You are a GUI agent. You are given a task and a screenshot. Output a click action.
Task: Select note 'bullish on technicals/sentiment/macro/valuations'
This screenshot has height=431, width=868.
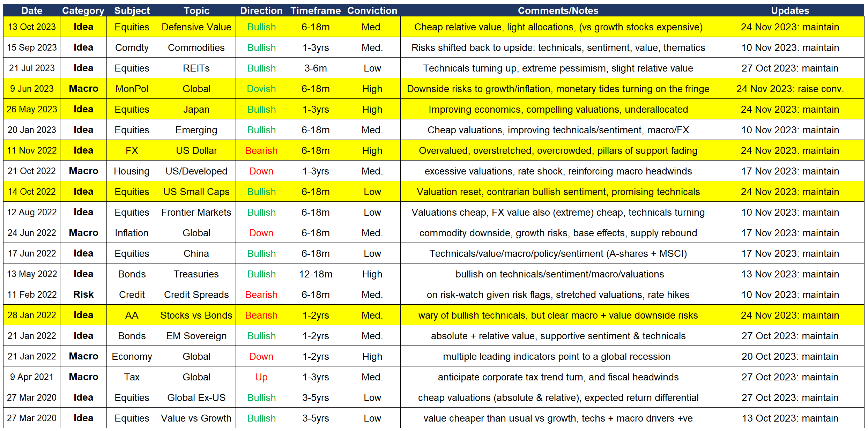pyautogui.click(x=558, y=274)
